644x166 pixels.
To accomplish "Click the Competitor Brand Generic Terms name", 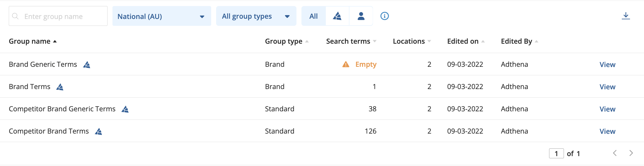I will [62, 109].
